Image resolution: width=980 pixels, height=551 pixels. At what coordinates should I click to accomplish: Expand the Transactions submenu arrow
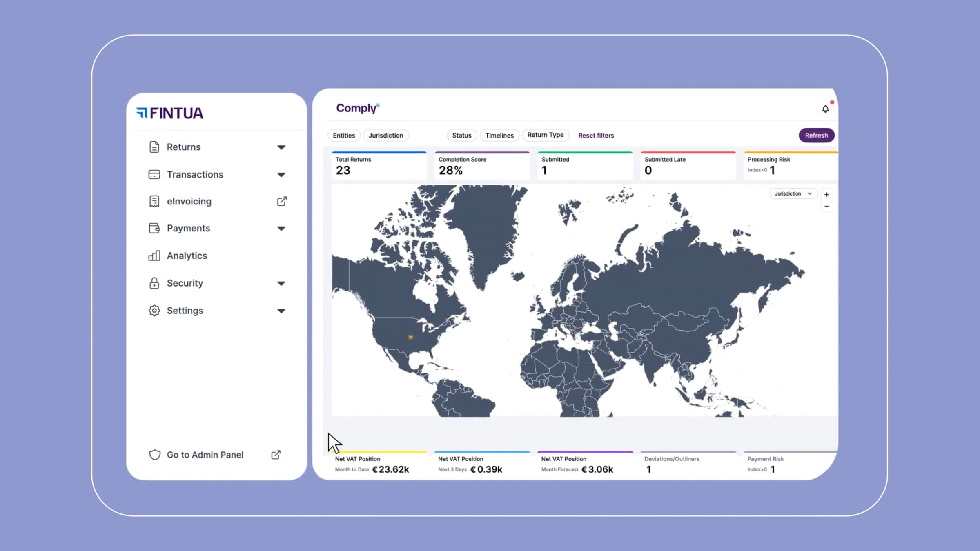[x=281, y=175]
